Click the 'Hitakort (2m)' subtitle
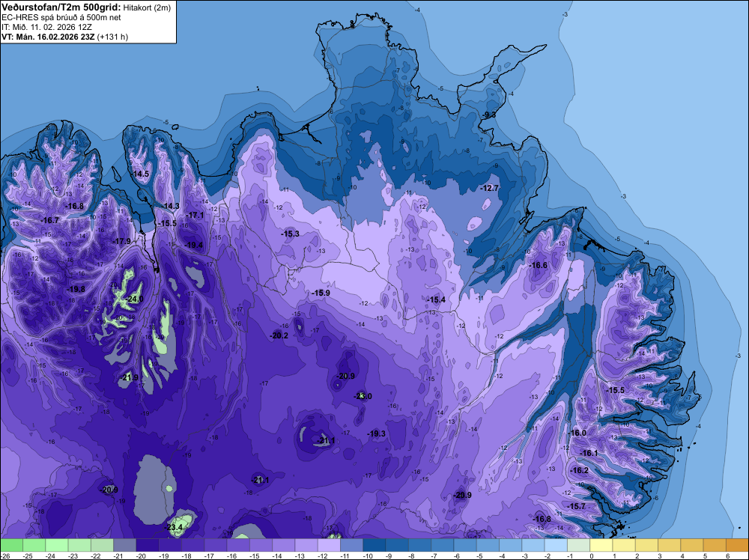Viewport: 749px width, 560px height. click(147, 7)
